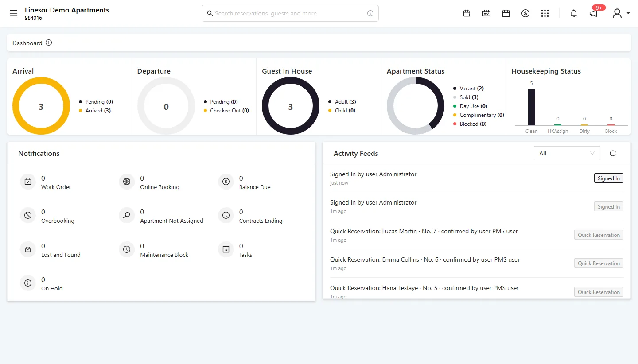Click the Adult (3) legend entry

342,102
